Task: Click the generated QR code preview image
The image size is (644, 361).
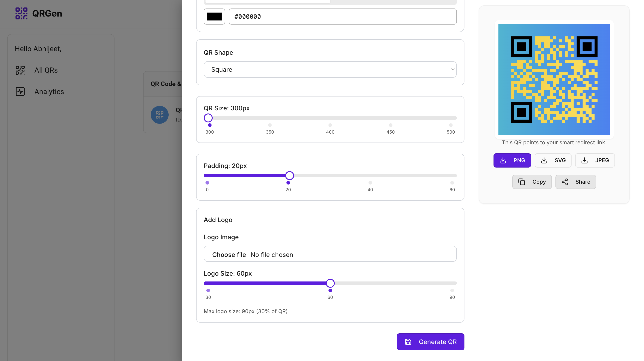Action: tap(554, 80)
